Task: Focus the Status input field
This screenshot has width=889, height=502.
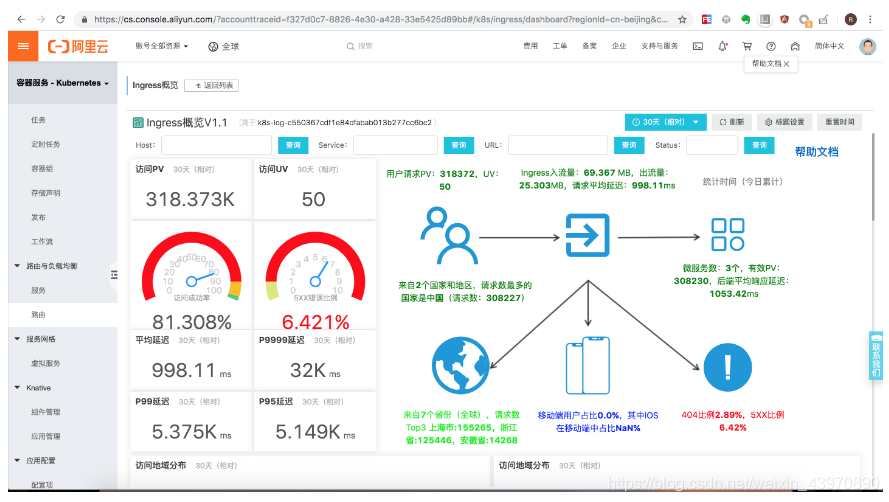Action: [712, 145]
